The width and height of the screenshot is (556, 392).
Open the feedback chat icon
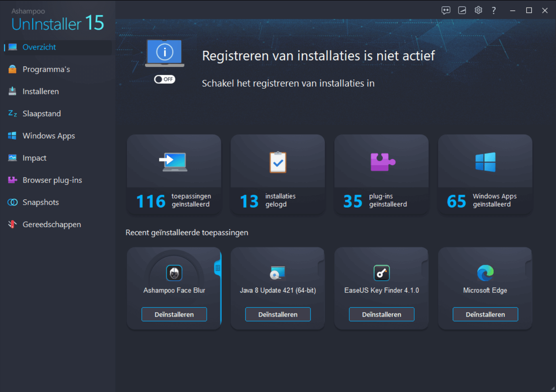point(446,10)
